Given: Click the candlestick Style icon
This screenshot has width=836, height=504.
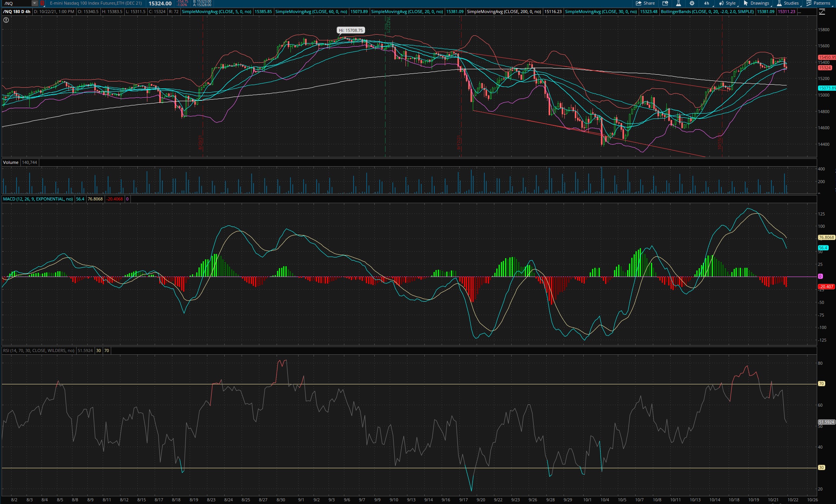Looking at the screenshot, I should click(x=721, y=3).
